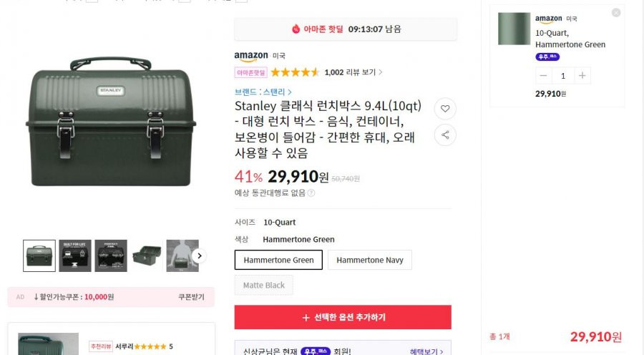The width and height of the screenshot is (644, 355).
Task: Choose the Hammertone Navy color option
Action: click(370, 260)
